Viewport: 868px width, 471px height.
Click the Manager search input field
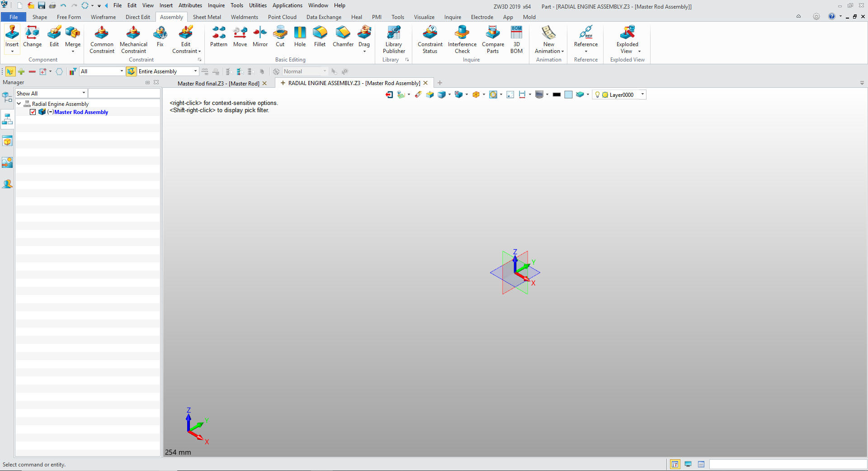click(x=124, y=93)
